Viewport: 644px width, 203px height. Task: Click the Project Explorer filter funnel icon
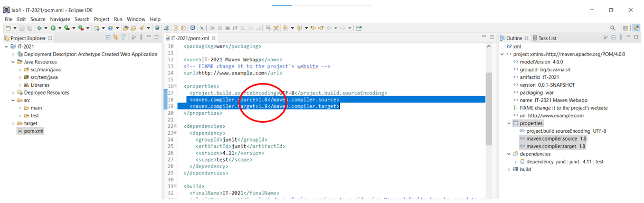[123, 38]
